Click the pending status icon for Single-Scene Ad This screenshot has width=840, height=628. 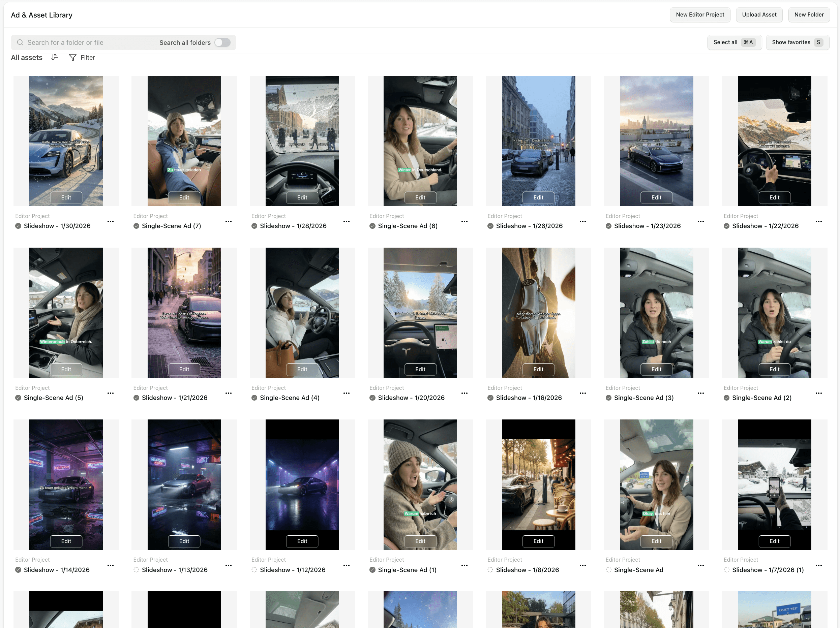point(608,570)
